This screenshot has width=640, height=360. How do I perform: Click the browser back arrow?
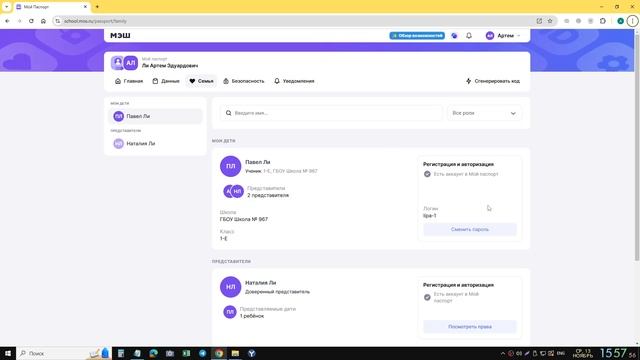[7, 21]
